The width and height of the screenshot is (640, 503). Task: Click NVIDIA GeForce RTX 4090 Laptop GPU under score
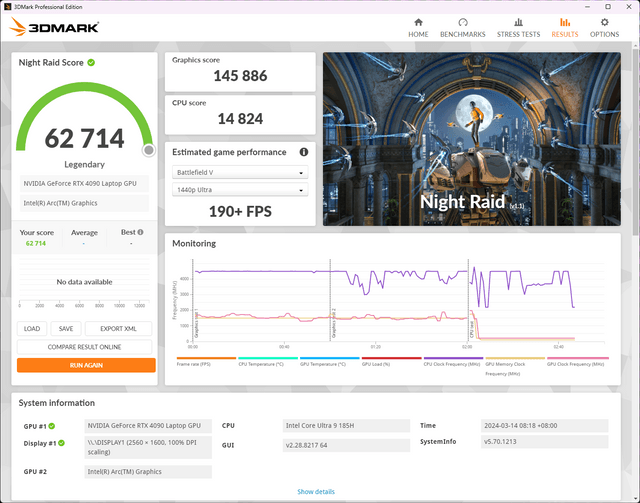(84, 183)
